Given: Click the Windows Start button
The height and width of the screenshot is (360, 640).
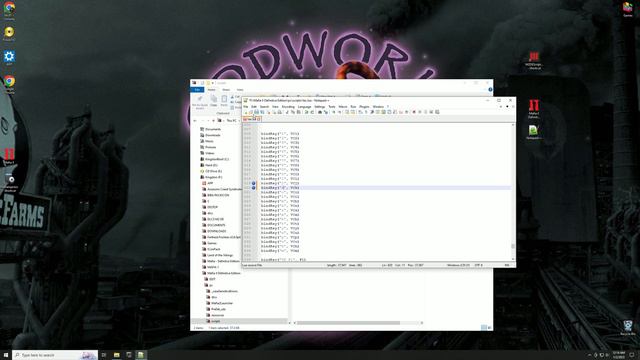Looking at the screenshot, I should (6, 355).
